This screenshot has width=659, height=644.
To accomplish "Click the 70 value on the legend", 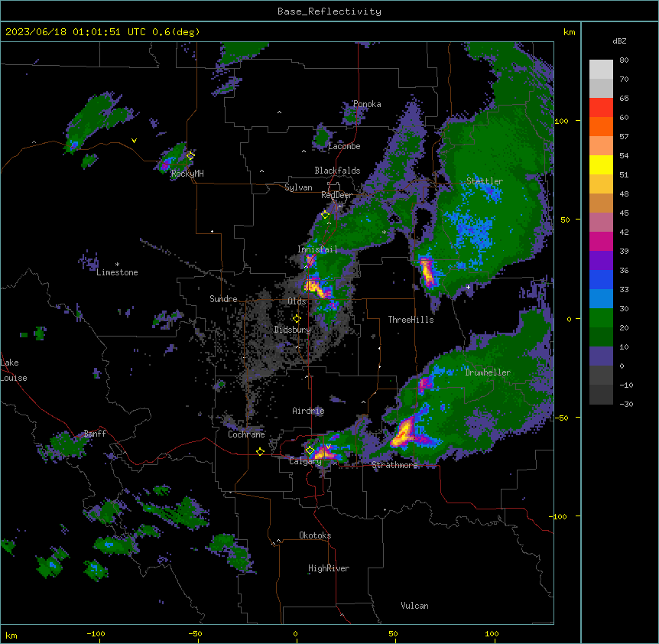I will tap(624, 79).
